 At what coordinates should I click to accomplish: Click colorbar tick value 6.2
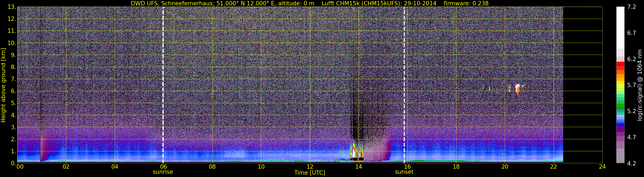pyautogui.click(x=632, y=59)
